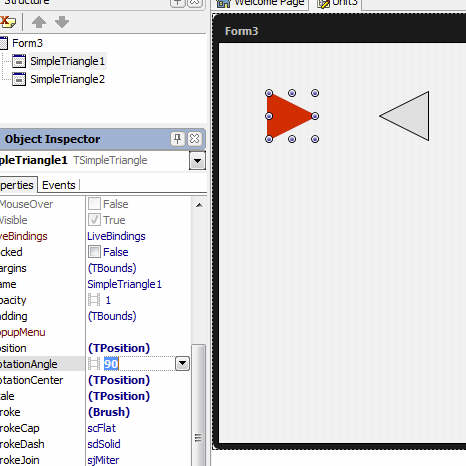Screen dimensions: 466x466
Task: Close the Object Inspector panel
Action: point(194,138)
